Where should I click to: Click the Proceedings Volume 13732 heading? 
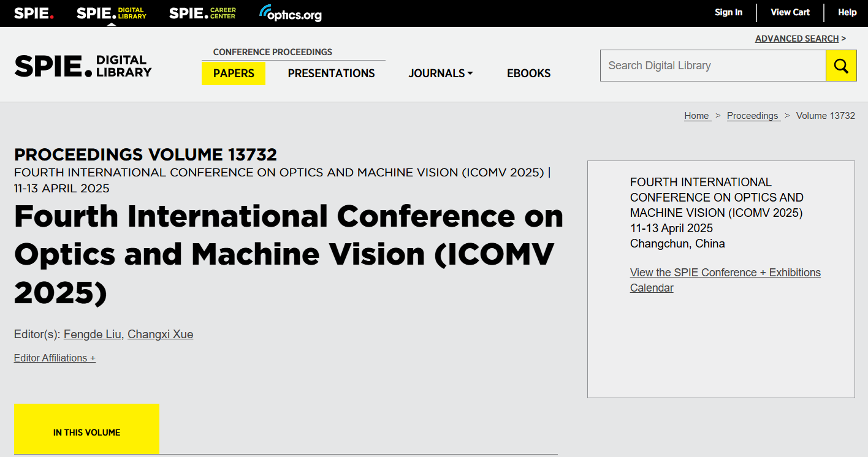point(145,154)
